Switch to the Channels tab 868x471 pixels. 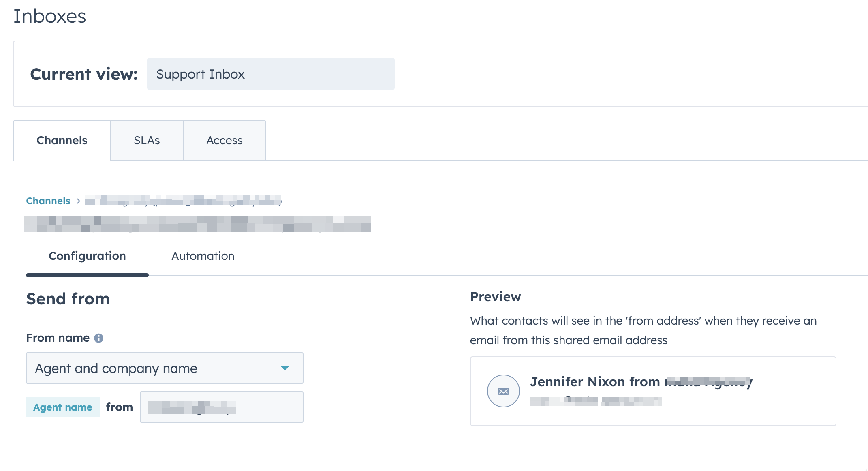pos(62,140)
